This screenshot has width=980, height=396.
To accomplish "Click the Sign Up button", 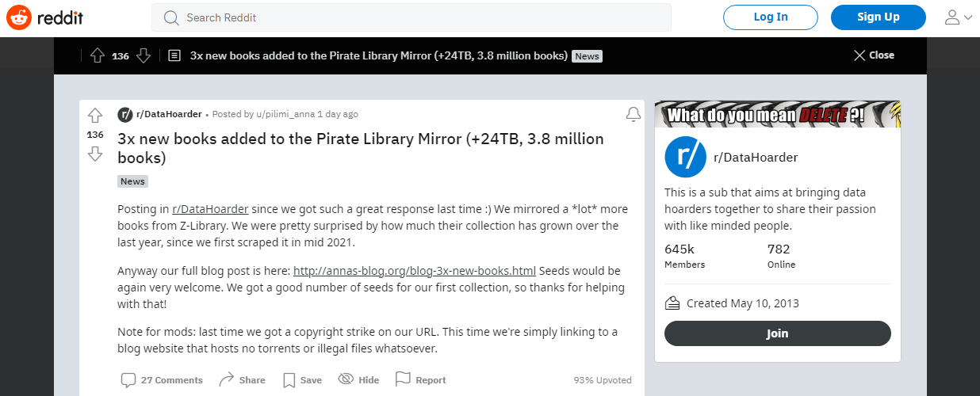I will pos(879,17).
